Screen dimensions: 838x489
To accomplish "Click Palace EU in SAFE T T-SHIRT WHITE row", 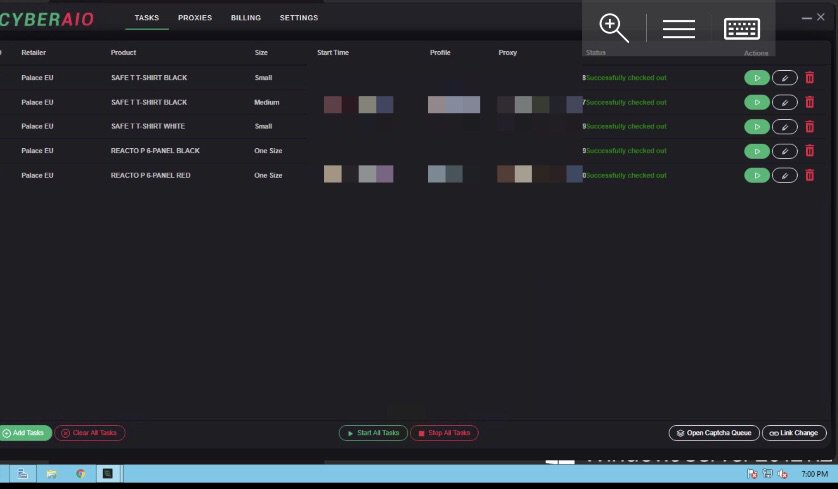I will click(x=37, y=126).
